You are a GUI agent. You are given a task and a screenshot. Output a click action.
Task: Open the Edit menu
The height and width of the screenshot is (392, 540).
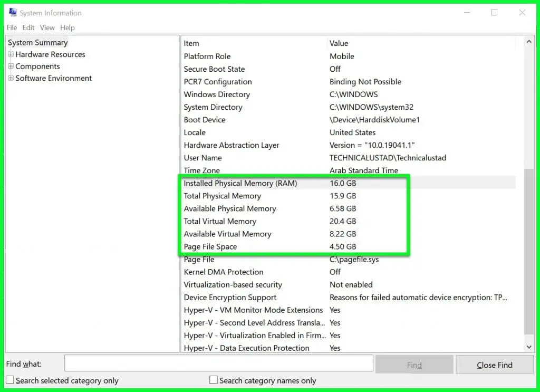(x=28, y=27)
